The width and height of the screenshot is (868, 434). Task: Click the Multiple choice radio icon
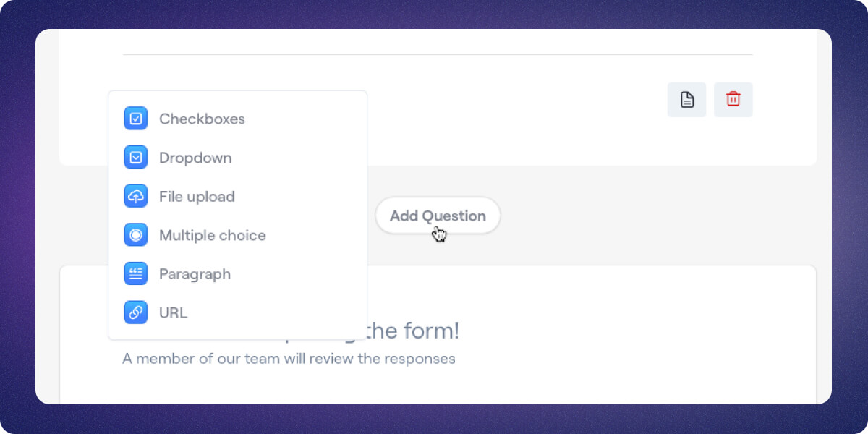pyautogui.click(x=136, y=235)
